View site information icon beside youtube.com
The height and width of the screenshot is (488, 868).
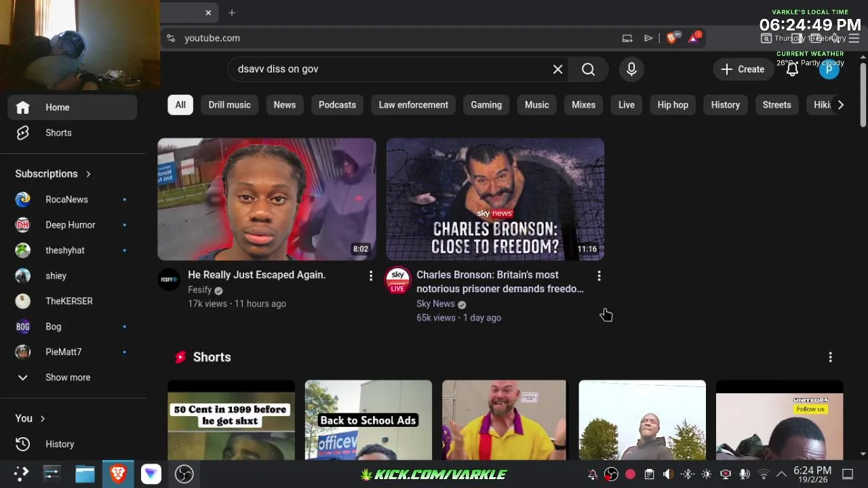171,38
